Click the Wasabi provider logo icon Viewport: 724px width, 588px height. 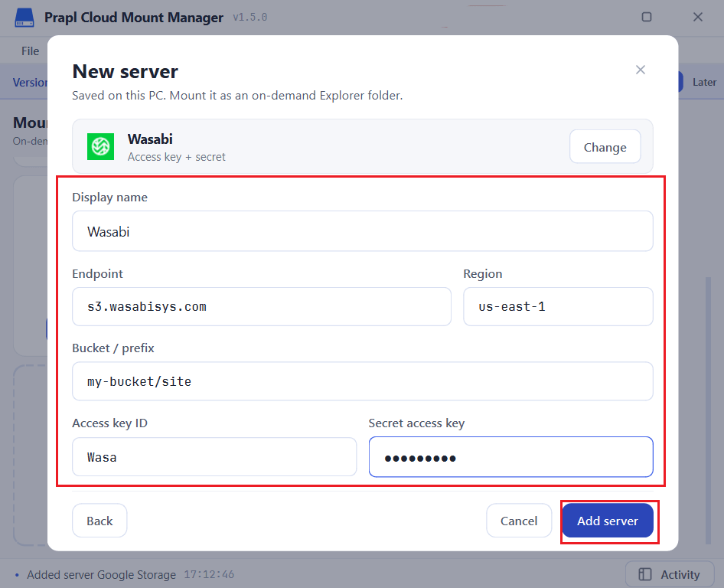pos(101,146)
